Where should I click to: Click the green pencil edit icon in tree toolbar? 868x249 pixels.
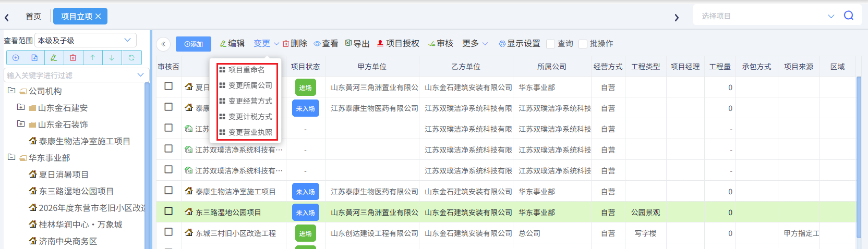click(54, 58)
